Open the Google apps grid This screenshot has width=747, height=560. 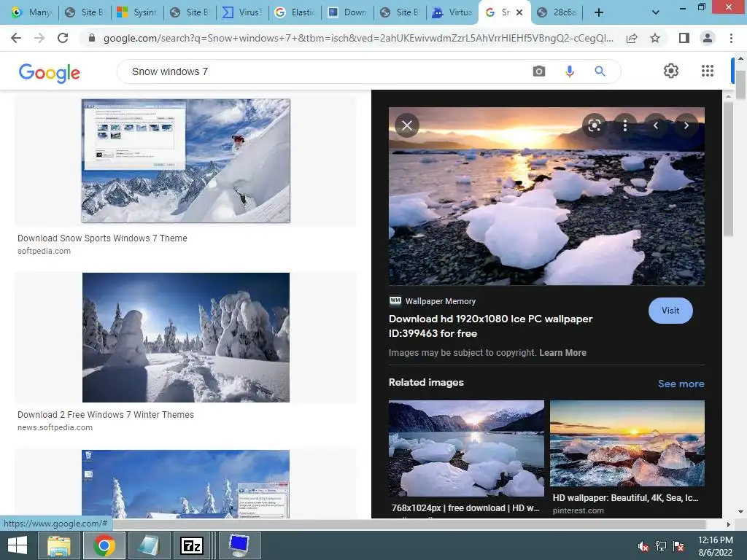708,71
